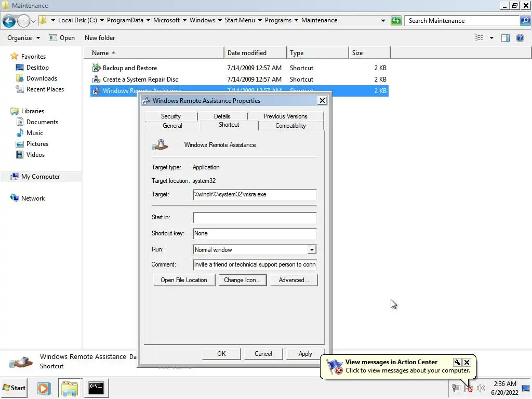Open Downloads in navigation pane
Screen dimensions: 532x399
point(42,78)
